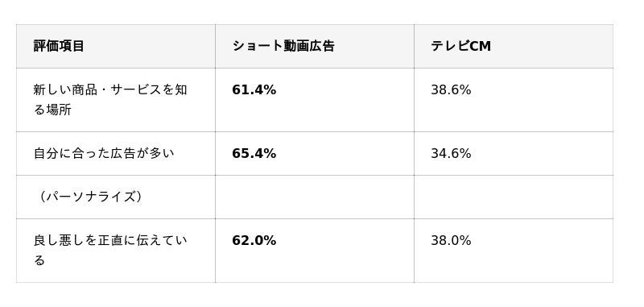Select the 38.6% cell
The width and height of the screenshot is (644, 307).
pyautogui.click(x=514, y=100)
